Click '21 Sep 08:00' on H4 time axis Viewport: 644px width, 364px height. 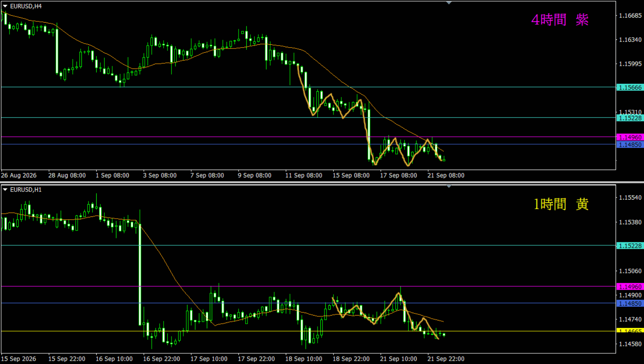[x=446, y=175]
